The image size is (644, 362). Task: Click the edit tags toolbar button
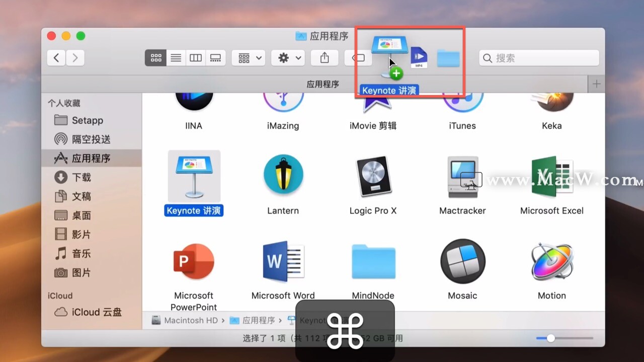click(357, 58)
